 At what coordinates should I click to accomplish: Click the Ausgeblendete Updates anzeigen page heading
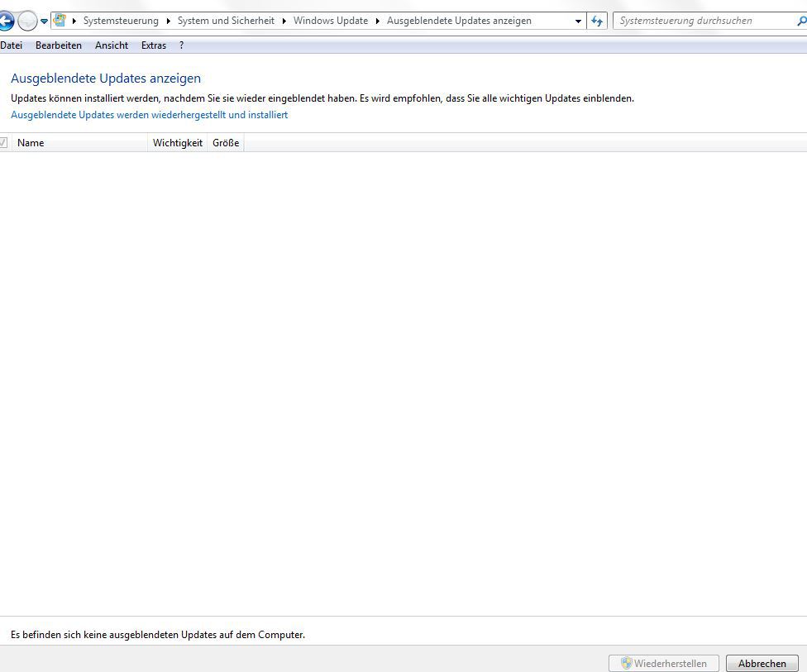(x=106, y=79)
